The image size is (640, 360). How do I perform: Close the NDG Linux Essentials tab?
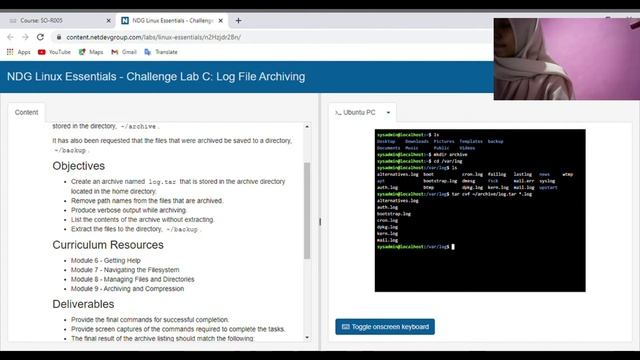coord(221,20)
